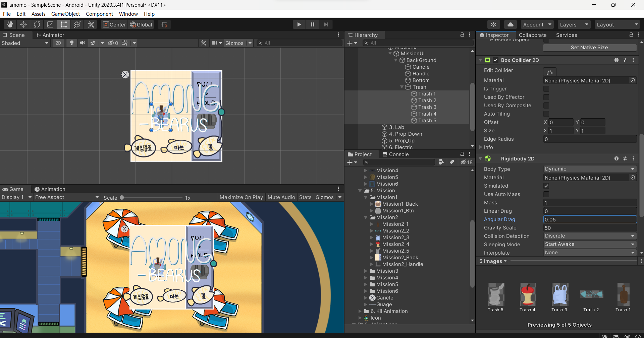
Task: Open Collision Detection dropdown
Action: click(590, 236)
